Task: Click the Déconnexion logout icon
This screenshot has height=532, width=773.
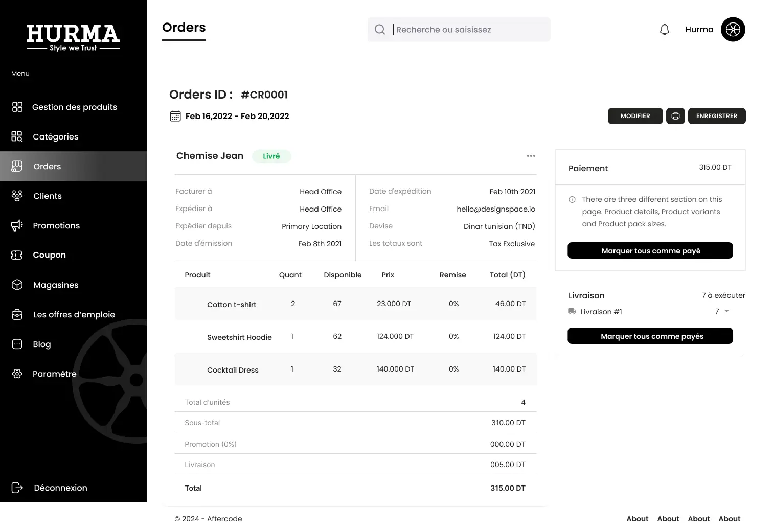Action: [x=17, y=488]
